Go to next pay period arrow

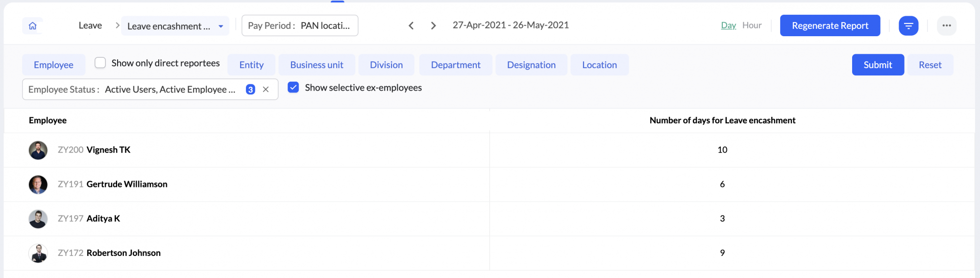433,26
